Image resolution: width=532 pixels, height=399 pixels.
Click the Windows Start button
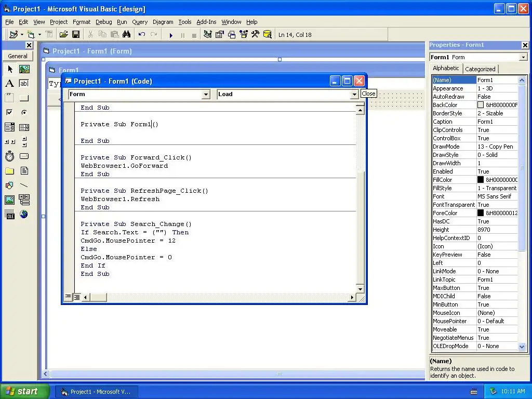coord(24,391)
